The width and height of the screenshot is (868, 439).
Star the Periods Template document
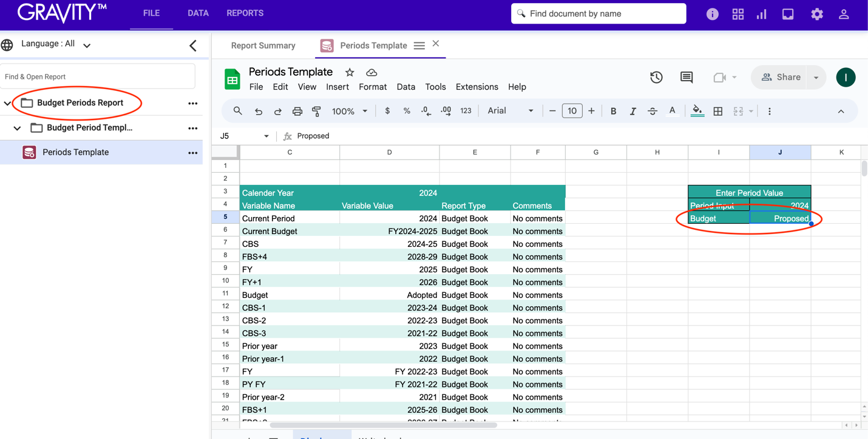point(350,72)
